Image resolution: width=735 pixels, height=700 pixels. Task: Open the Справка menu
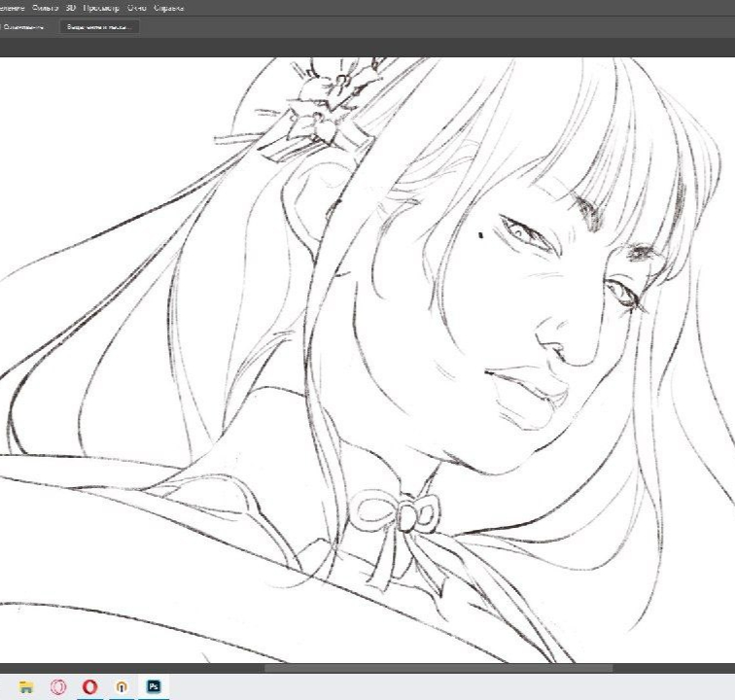coord(168,8)
